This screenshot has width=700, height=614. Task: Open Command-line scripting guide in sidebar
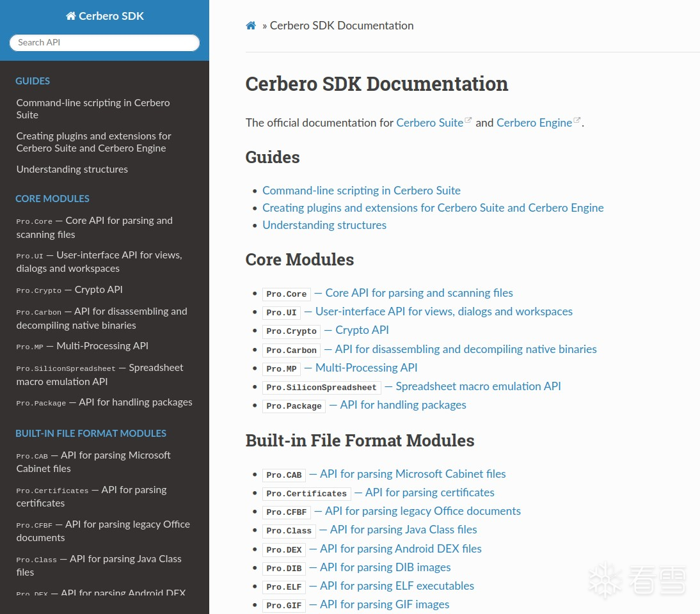93,109
